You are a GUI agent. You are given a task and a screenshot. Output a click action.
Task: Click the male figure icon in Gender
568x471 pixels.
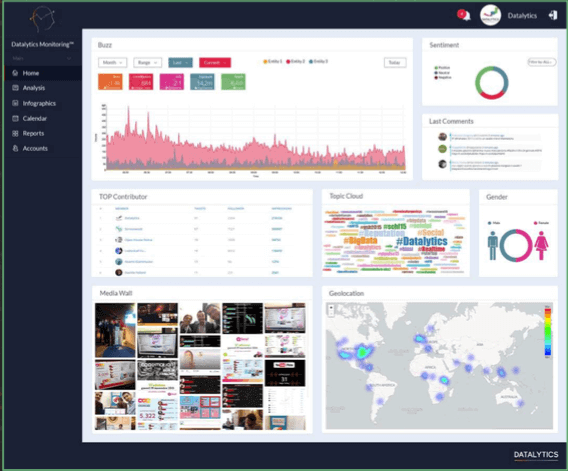pyautogui.click(x=492, y=246)
